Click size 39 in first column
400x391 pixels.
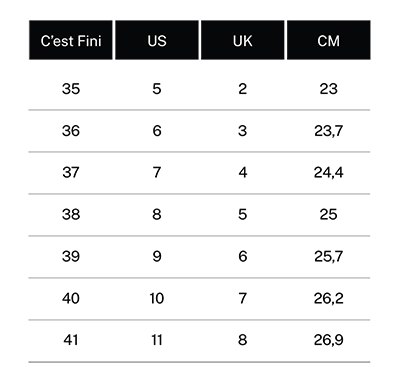coord(71,256)
